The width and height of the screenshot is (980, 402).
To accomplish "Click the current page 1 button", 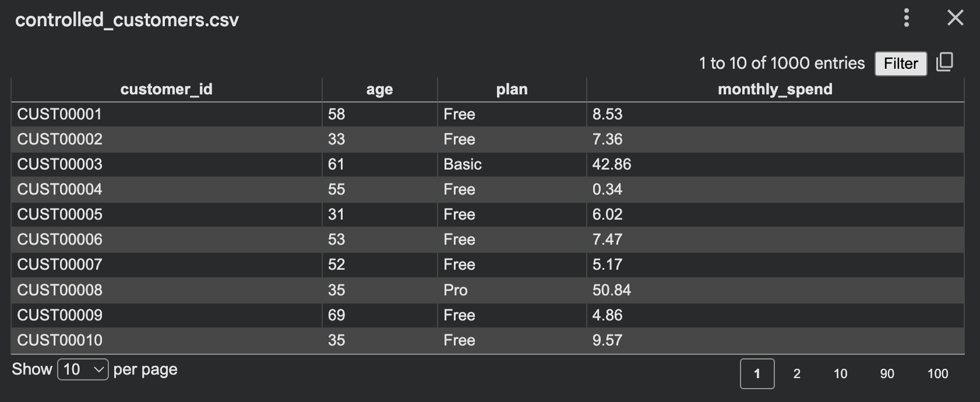I will [x=757, y=375].
